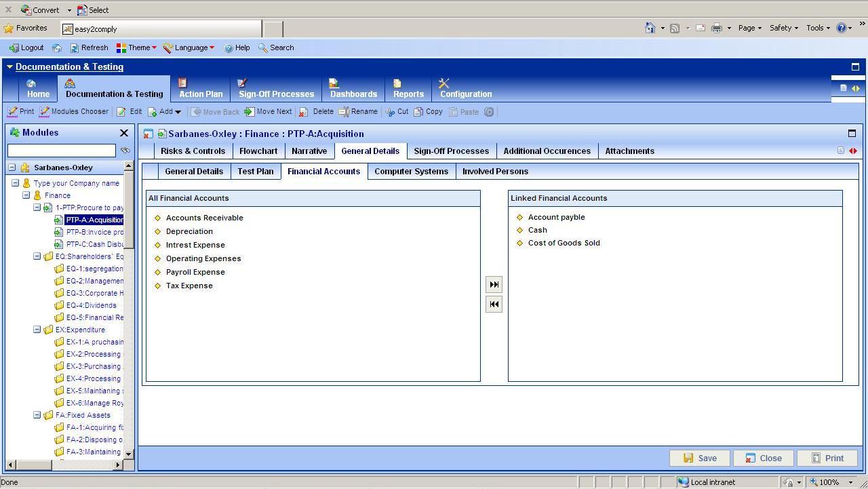Click the home icon beside Logout
Screen dimensions: 868x489
coord(57,47)
